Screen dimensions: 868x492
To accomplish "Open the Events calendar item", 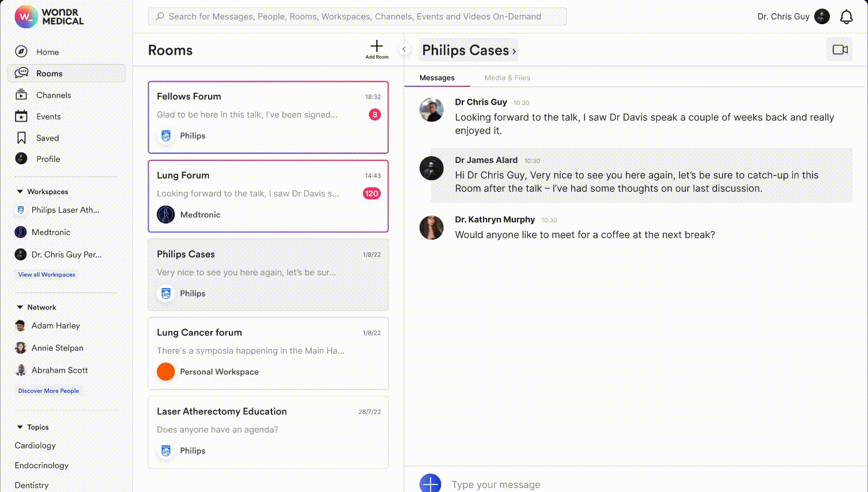I will coord(48,116).
